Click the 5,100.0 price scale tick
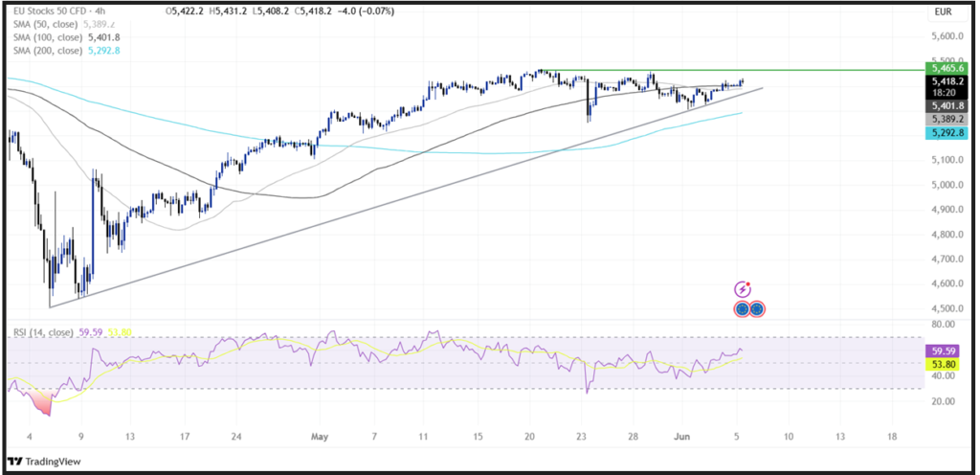 tap(948, 160)
